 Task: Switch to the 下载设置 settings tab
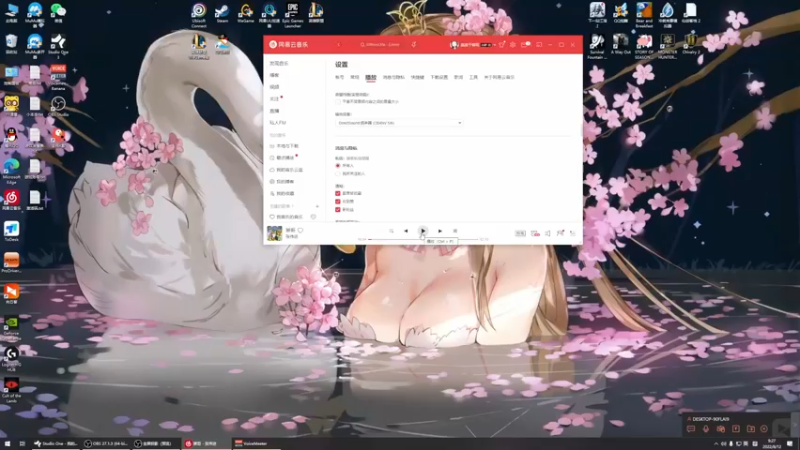coord(439,78)
